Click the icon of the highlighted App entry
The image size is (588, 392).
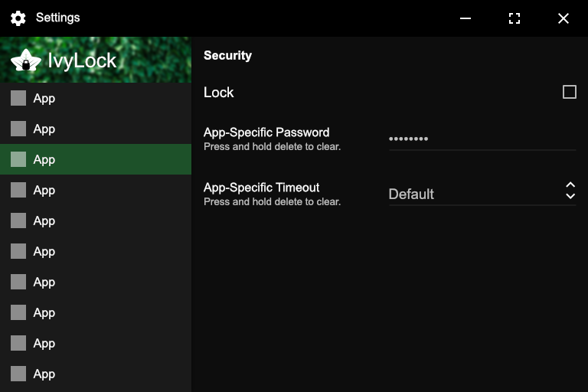pyautogui.click(x=18, y=159)
